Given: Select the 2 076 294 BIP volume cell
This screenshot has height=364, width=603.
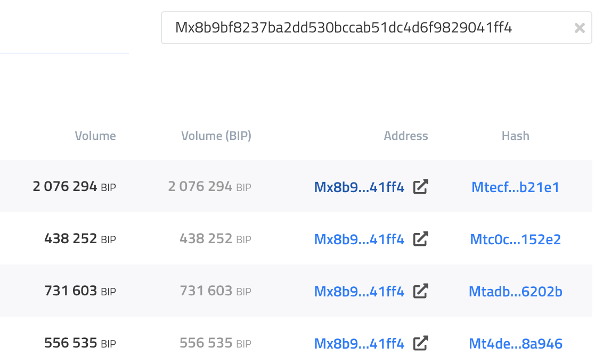Looking at the screenshot, I should [x=74, y=187].
